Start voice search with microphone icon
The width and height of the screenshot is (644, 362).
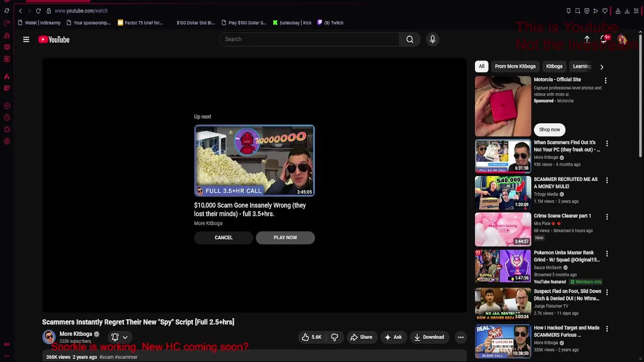(x=433, y=39)
